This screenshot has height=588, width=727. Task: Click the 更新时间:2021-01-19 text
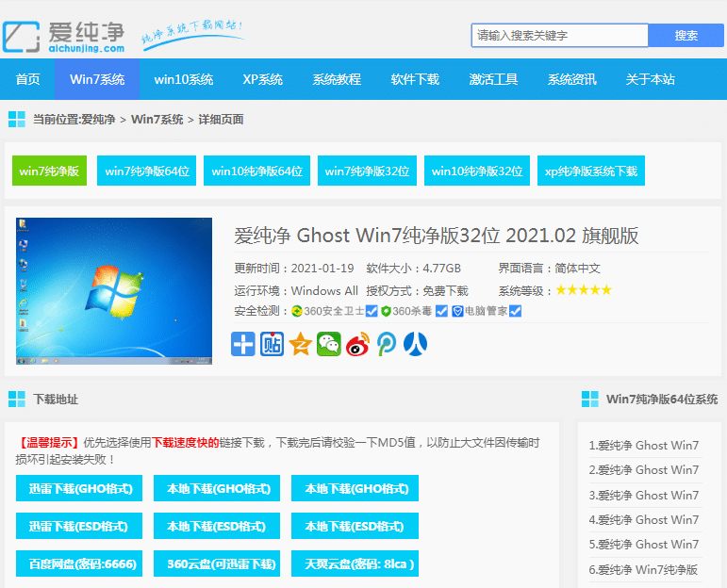click(294, 269)
